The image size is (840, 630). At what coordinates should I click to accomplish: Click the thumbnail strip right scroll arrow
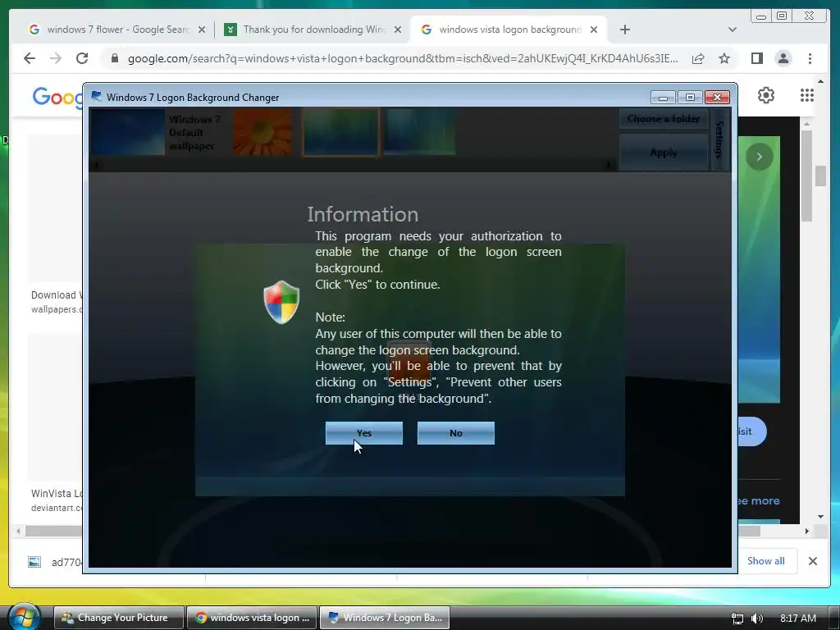pos(608,165)
